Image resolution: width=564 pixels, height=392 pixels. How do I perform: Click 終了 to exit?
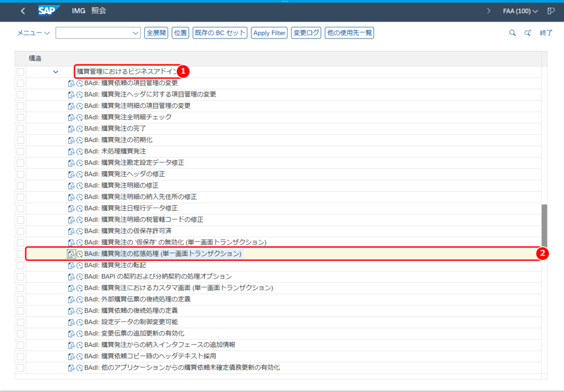click(546, 32)
